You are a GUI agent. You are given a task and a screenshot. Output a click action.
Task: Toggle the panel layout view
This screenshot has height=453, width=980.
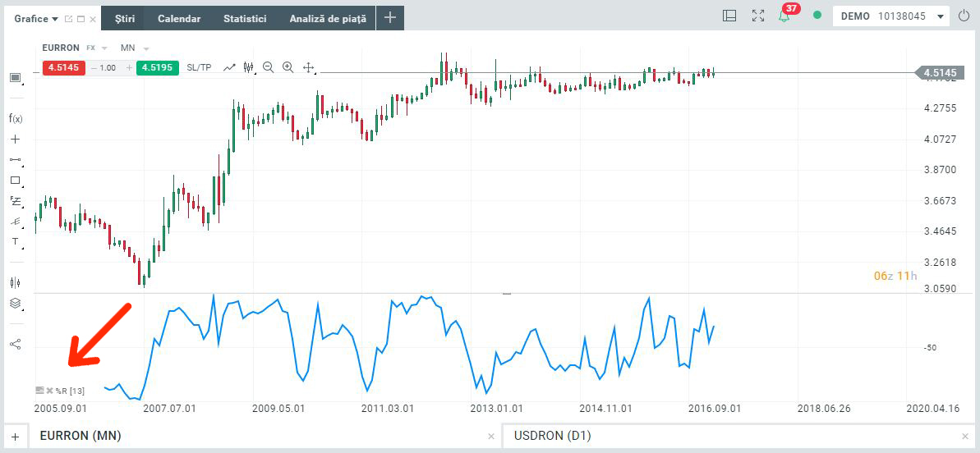pyautogui.click(x=729, y=16)
